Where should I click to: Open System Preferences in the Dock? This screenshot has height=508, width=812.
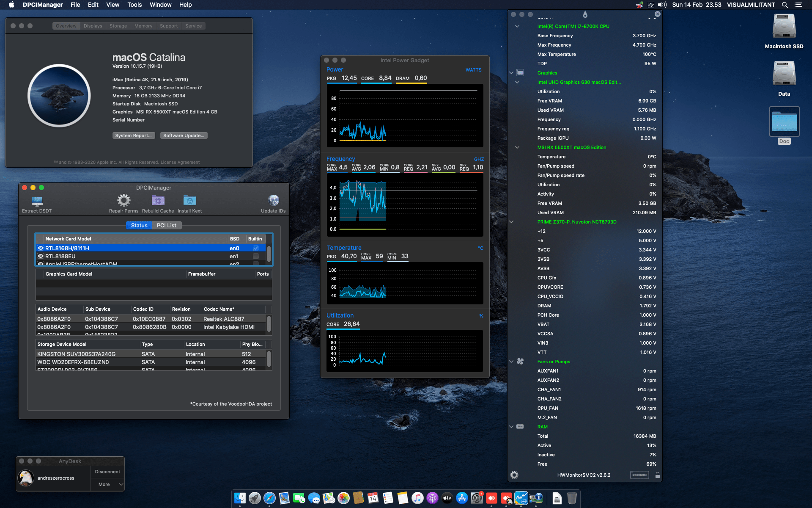pyautogui.click(x=477, y=498)
